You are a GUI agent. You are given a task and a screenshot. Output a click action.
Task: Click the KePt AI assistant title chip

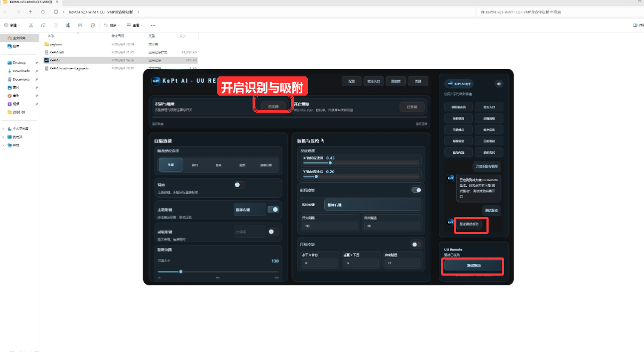click(459, 84)
